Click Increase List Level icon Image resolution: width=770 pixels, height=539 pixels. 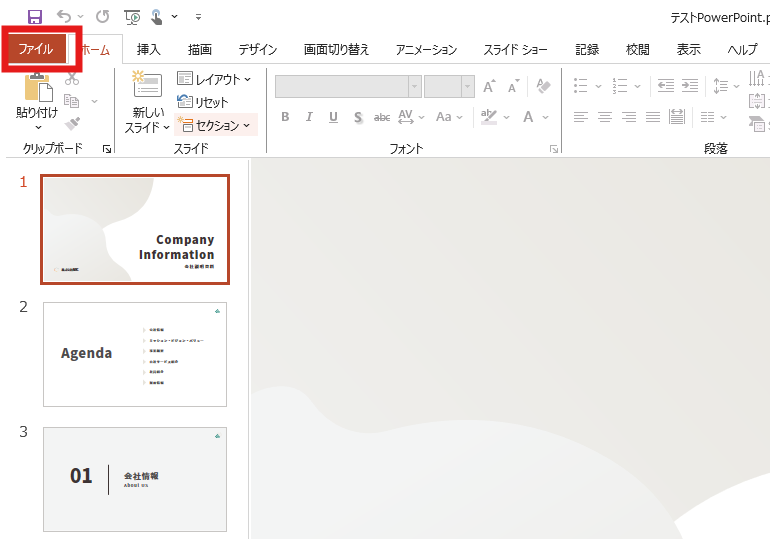(x=690, y=86)
